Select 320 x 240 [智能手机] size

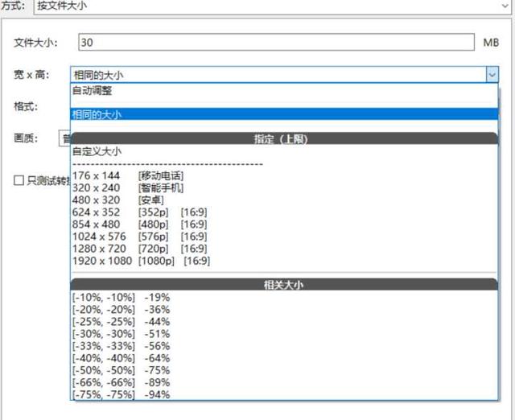point(284,187)
